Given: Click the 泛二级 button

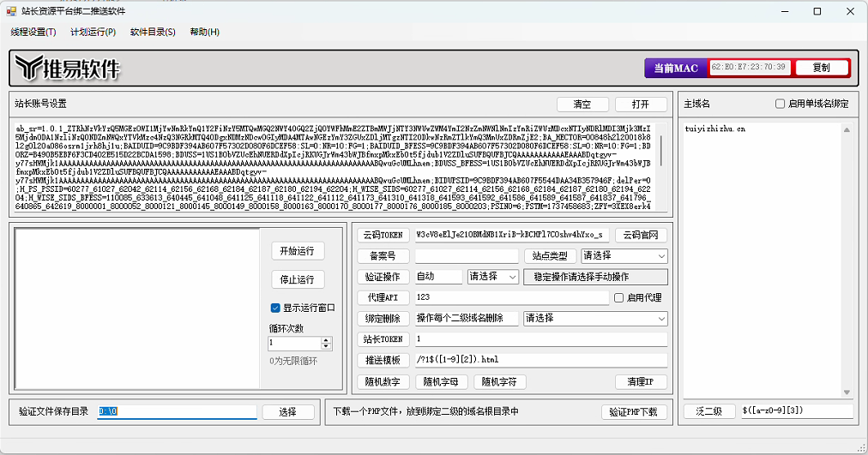Looking at the screenshot, I should 709,411.
